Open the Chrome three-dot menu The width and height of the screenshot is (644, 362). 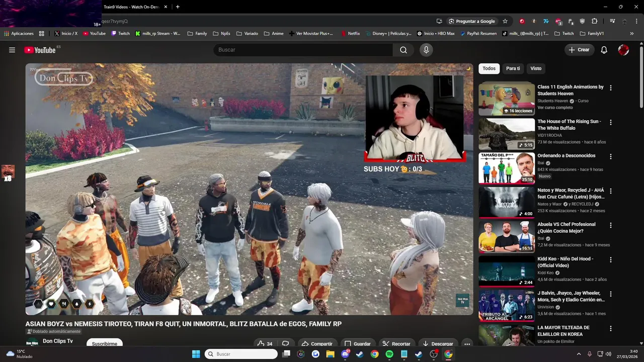point(636,21)
